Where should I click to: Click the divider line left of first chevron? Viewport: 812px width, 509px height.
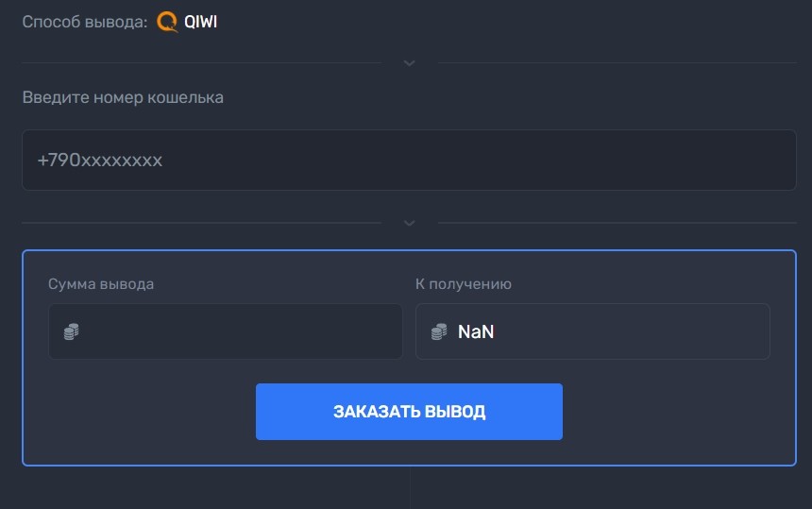[x=201, y=63]
